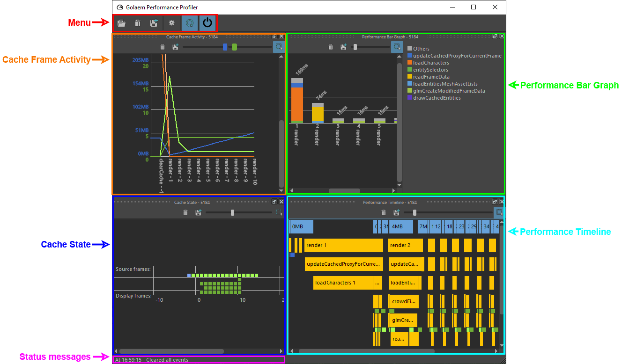Image resolution: width=629 pixels, height=364 pixels.
Task: Select the 169ms bar for render 1
Action: 297,101
